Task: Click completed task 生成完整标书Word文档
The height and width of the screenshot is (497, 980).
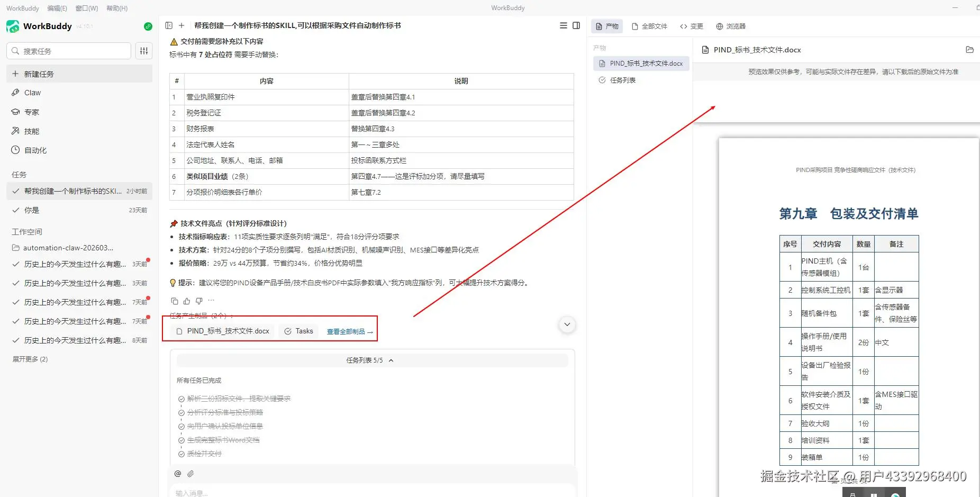Action: click(x=223, y=440)
